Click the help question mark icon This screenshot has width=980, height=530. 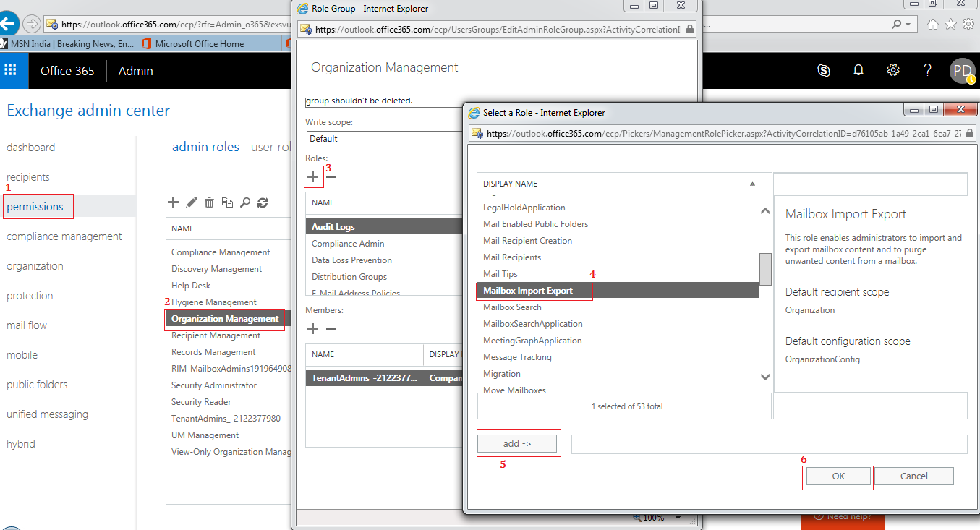click(x=928, y=70)
